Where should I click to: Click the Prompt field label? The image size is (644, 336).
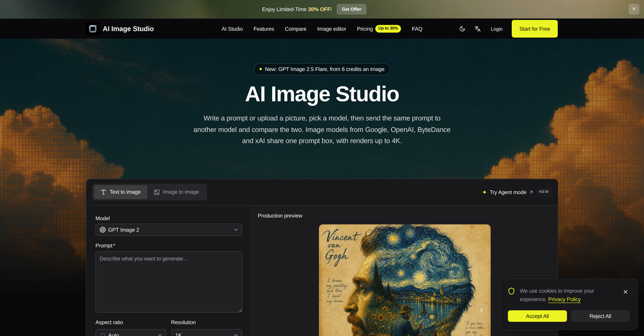[105, 246]
